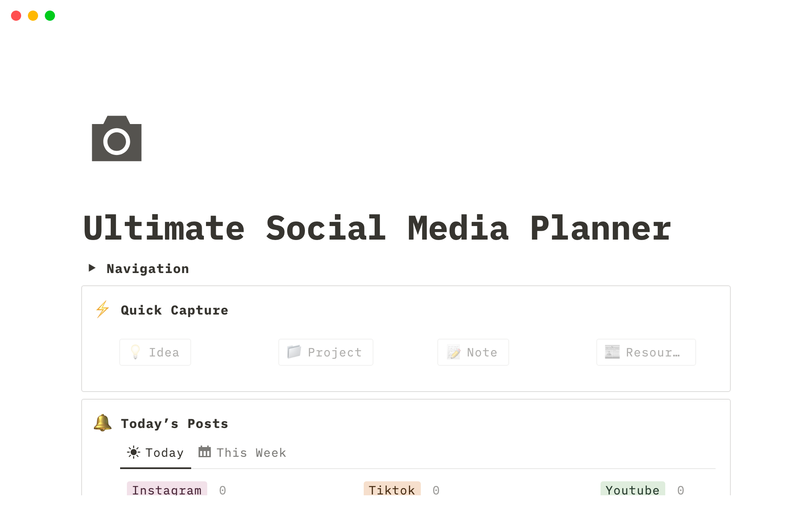Image resolution: width=812 pixels, height=508 pixels.
Task: Click the bell icon beside Today's Posts
Action: [102, 423]
